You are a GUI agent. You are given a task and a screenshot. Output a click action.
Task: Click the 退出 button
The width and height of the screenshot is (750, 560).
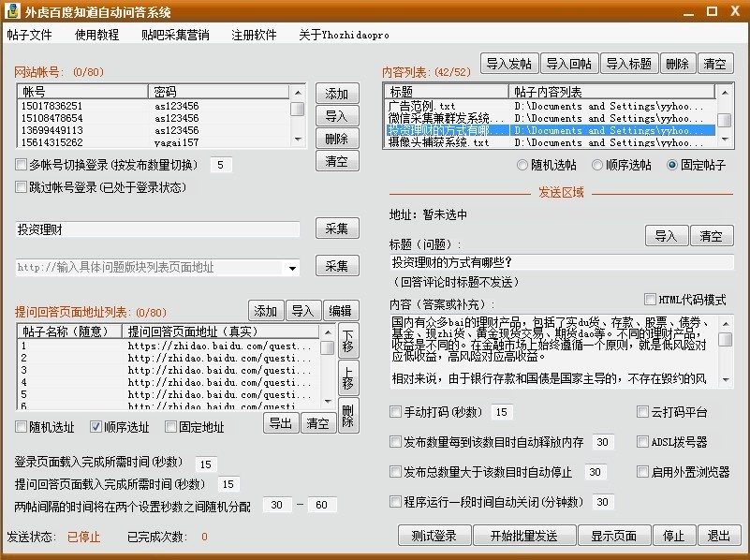pyautogui.click(x=719, y=536)
